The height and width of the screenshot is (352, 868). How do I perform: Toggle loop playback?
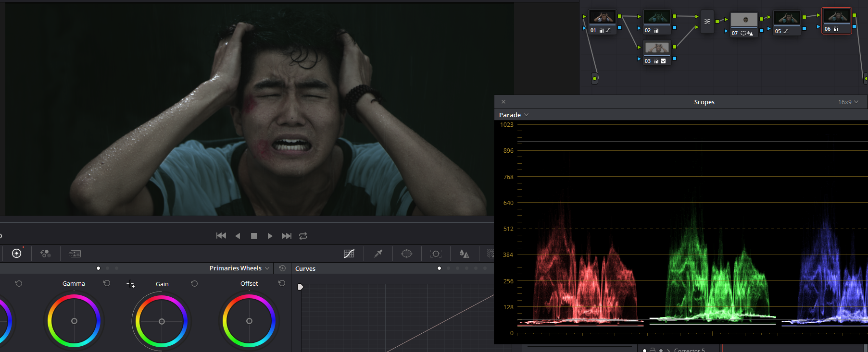click(303, 236)
